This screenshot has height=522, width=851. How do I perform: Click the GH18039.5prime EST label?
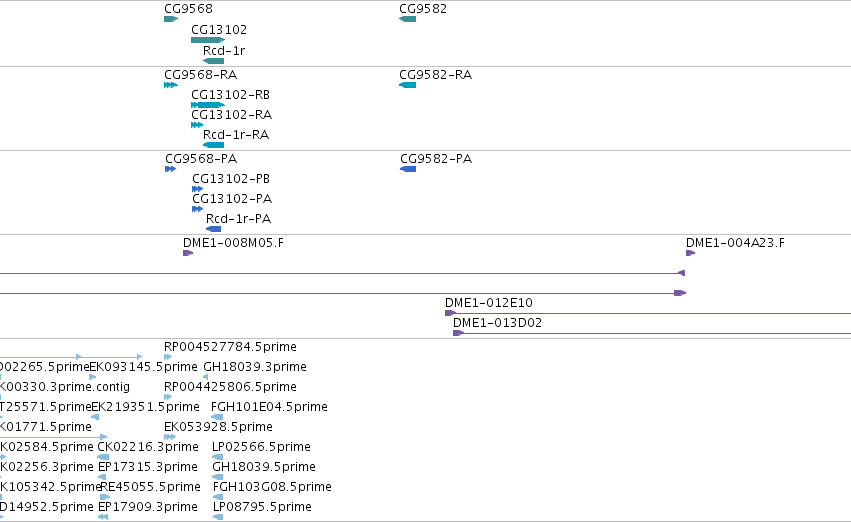(x=264, y=467)
